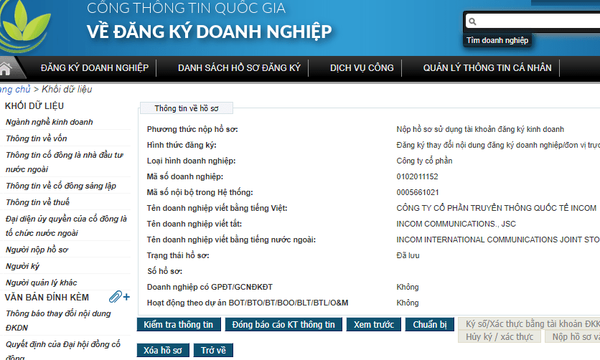Click the Xem trước button
Viewport: 600px width, 360px height.
(x=373, y=324)
